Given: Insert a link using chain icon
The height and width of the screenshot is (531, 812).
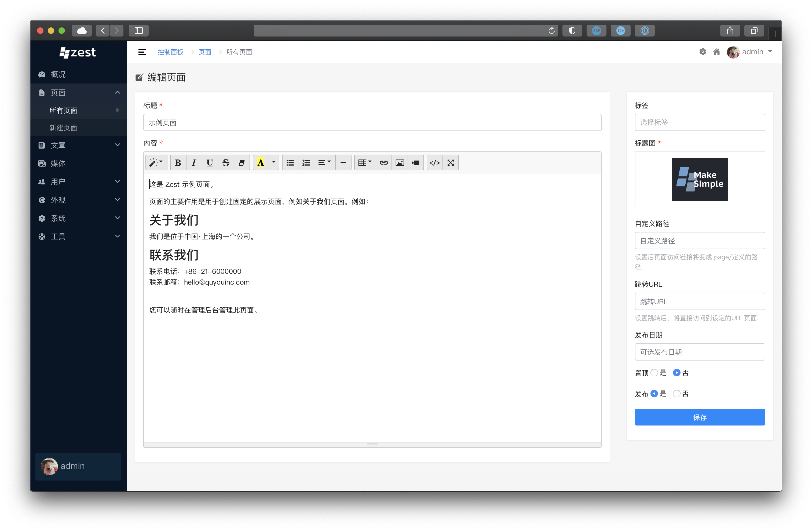Looking at the screenshot, I should click(x=383, y=162).
